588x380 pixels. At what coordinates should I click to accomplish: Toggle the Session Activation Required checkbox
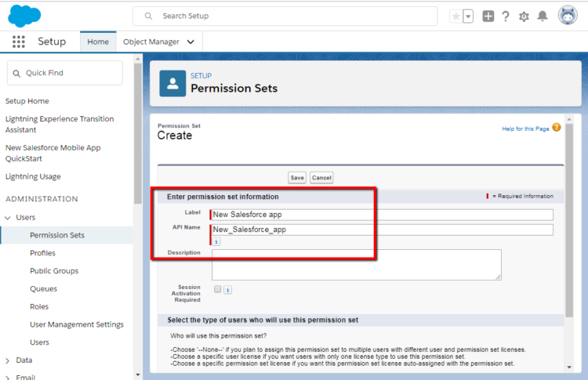pyautogui.click(x=217, y=289)
